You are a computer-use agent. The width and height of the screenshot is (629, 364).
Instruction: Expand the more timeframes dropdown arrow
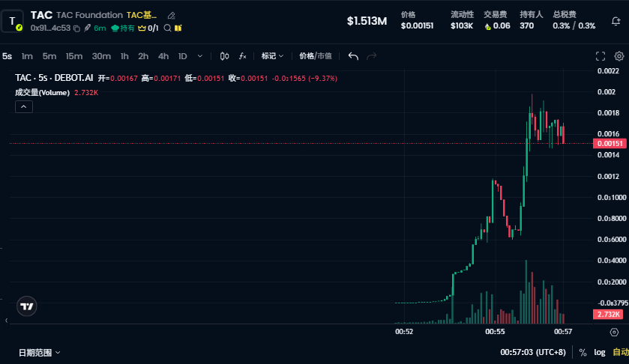pos(199,56)
